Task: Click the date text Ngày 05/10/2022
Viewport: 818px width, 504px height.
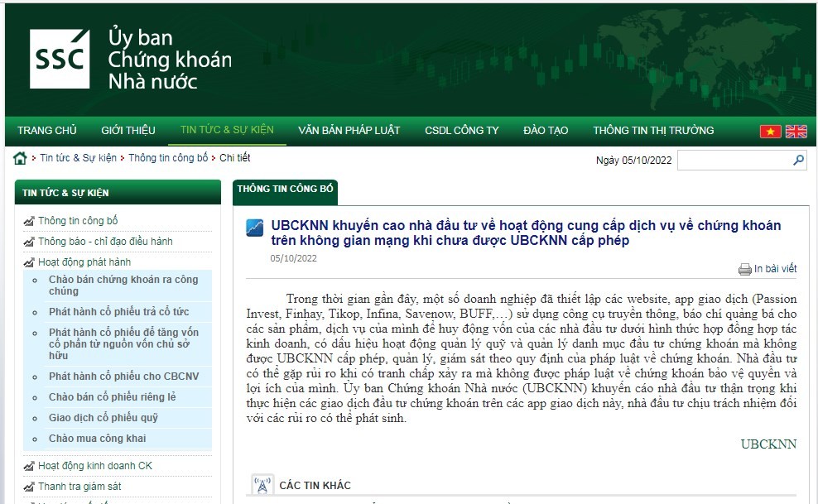Action: click(634, 161)
